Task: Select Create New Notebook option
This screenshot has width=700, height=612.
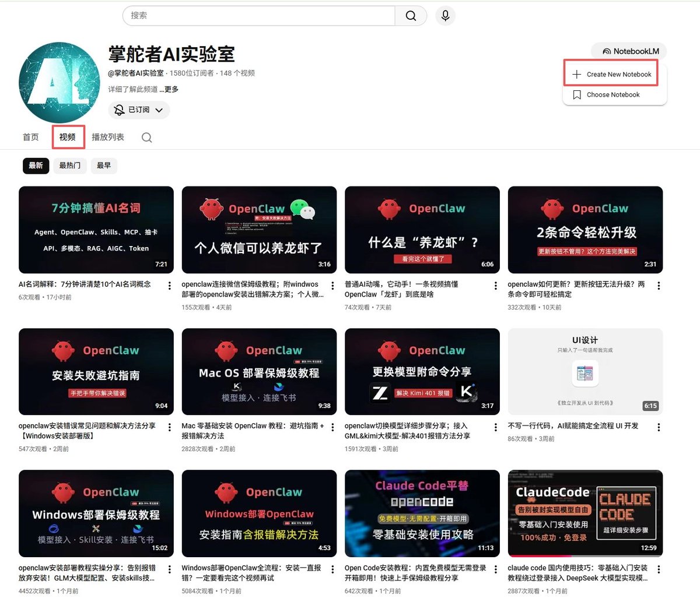Action: [x=611, y=74]
